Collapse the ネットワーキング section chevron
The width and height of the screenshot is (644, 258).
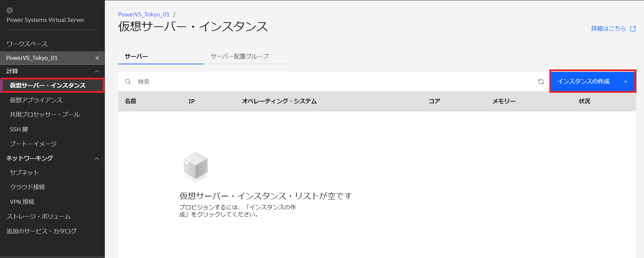[97, 158]
